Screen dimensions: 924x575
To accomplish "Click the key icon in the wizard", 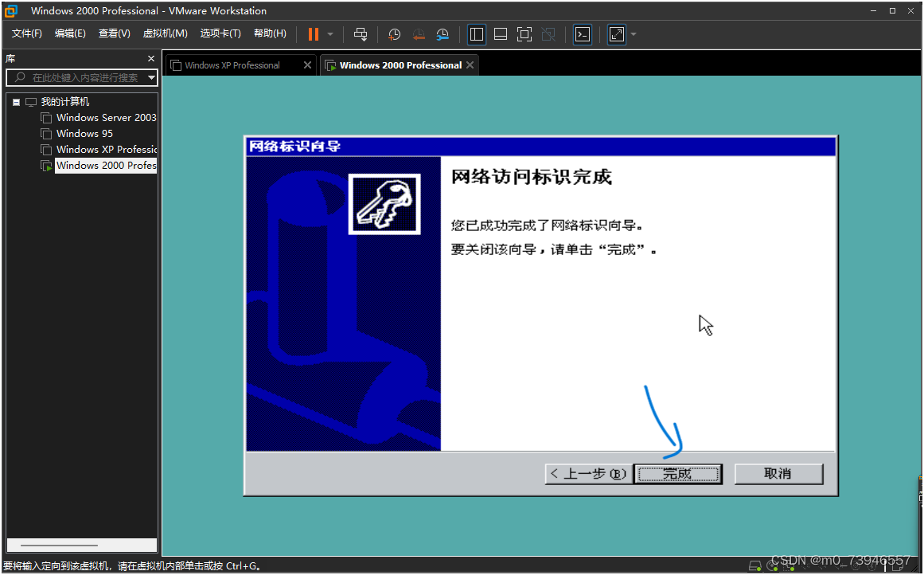I will [x=384, y=204].
